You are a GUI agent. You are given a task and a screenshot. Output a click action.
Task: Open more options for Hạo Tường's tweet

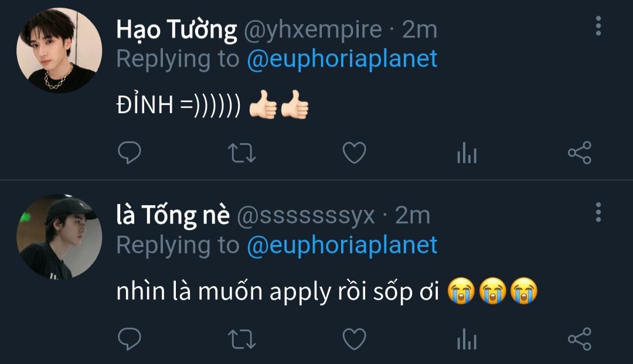click(x=598, y=26)
